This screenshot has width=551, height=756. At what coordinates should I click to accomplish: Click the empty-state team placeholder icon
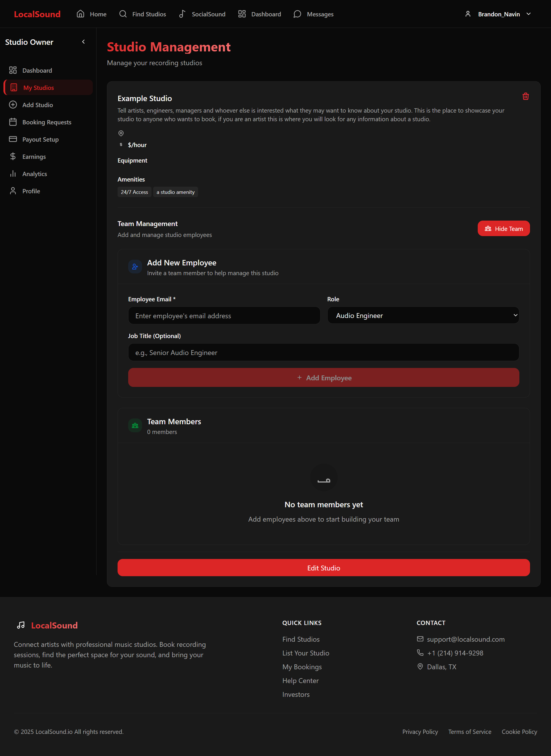click(324, 478)
